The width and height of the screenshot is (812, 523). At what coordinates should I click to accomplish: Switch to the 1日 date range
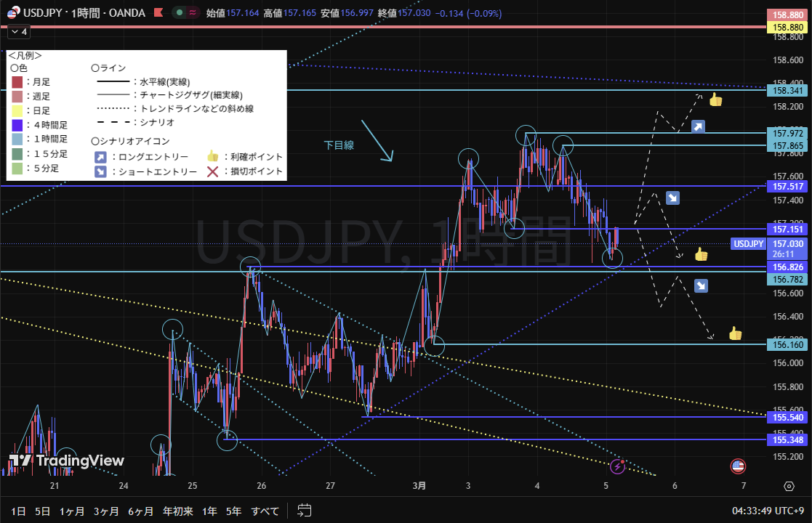[x=20, y=511]
